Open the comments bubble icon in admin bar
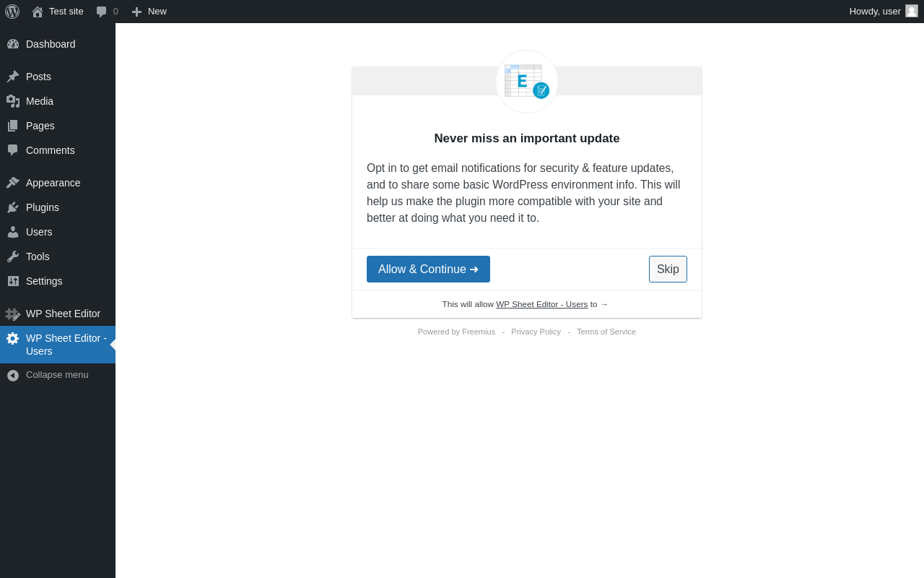The image size is (924, 578). (102, 12)
